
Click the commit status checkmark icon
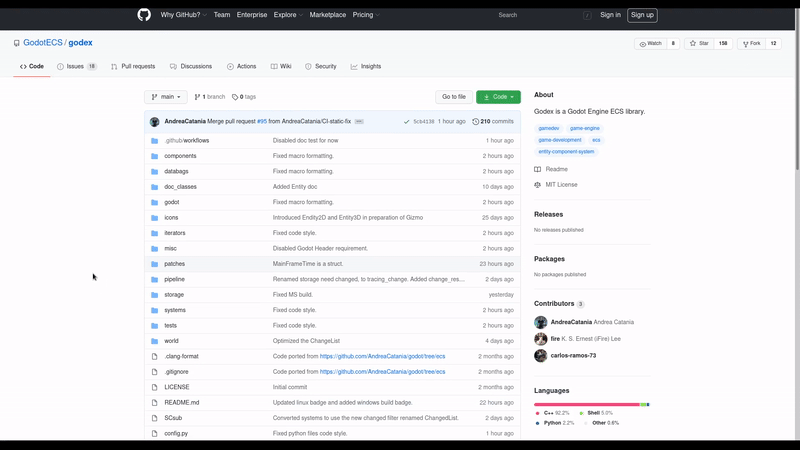(x=407, y=122)
